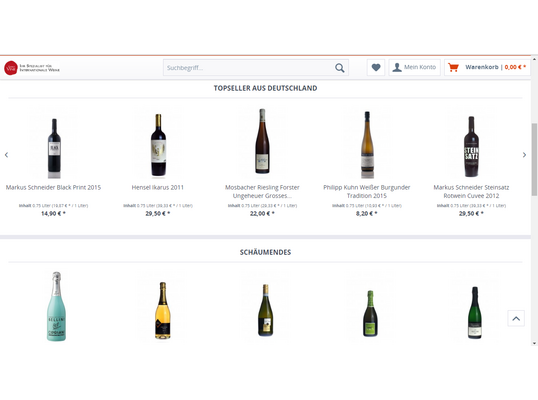The image size is (538, 400).
Task: Select the 14,90 € price text
Action: pos(53,213)
